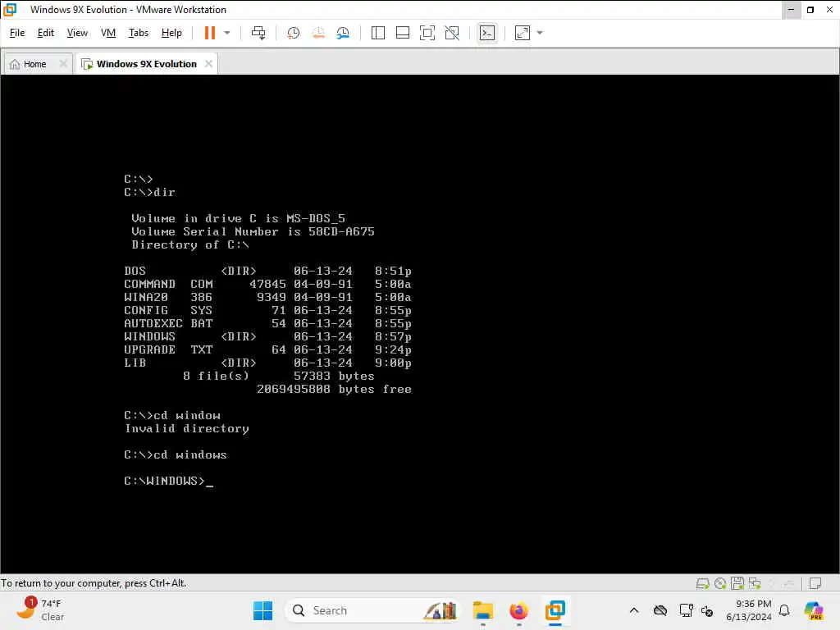Click the CD/DVD drive status icon
Image resolution: width=840 pixels, height=630 pixels.
click(x=720, y=583)
